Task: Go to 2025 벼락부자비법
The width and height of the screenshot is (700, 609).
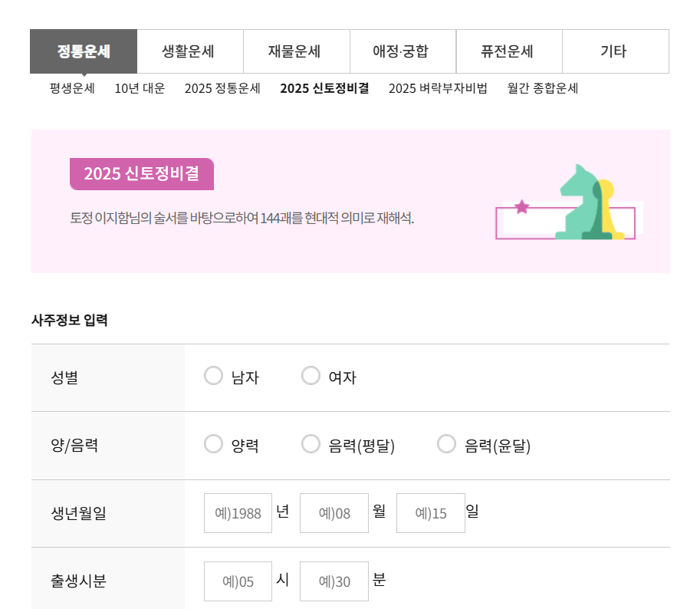Action: coord(436,88)
